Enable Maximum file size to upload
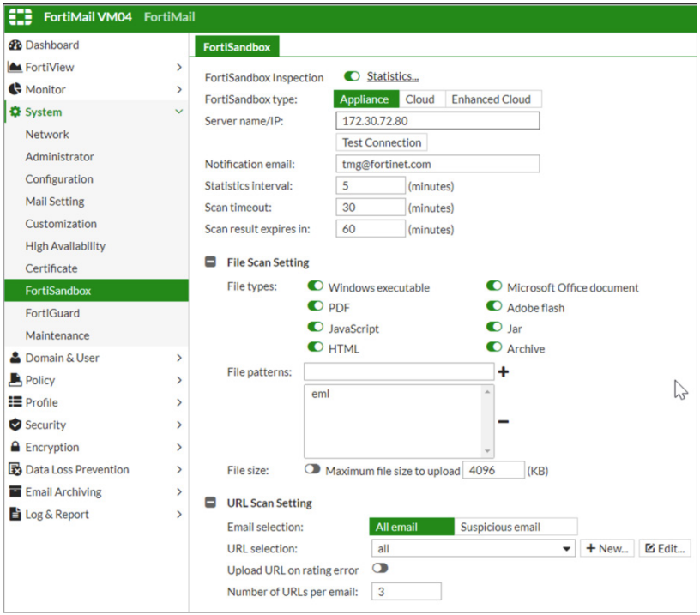This screenshot has width=700, height=615. (312, 469)
